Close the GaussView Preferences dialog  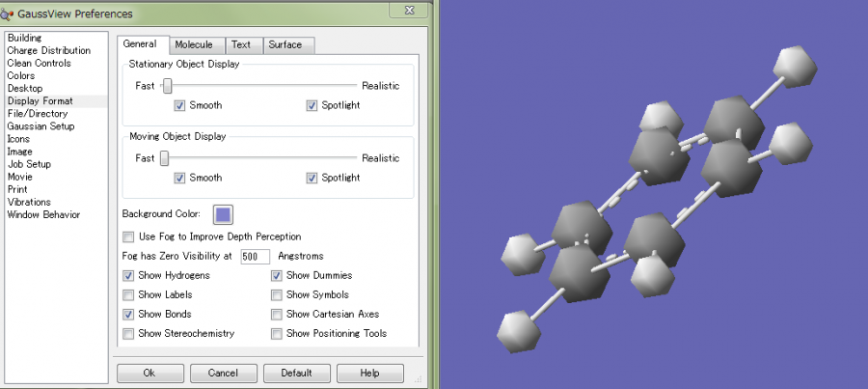409,10
